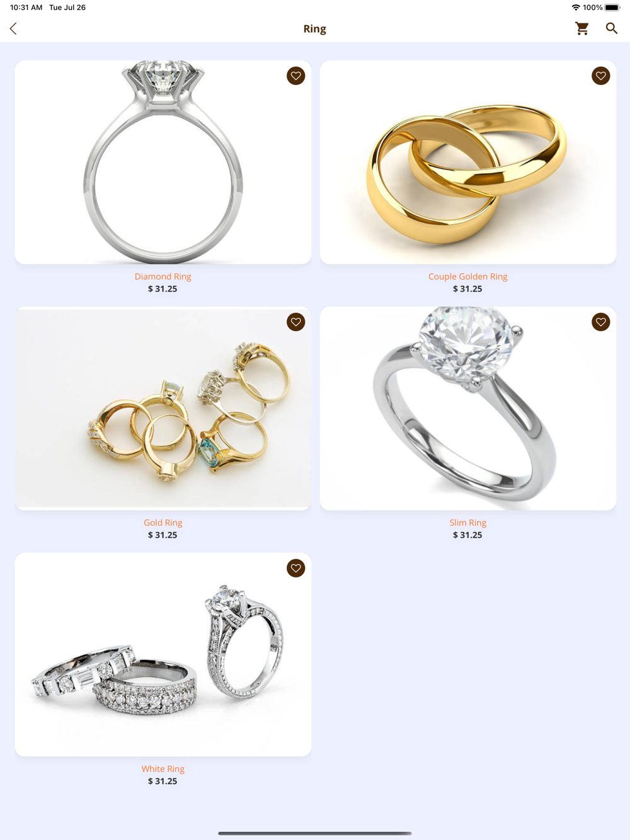The width and height of the screenshot is (630, 840).
Task: Click the Couple Golden Ring title link
Action: (x=468, y=276)
